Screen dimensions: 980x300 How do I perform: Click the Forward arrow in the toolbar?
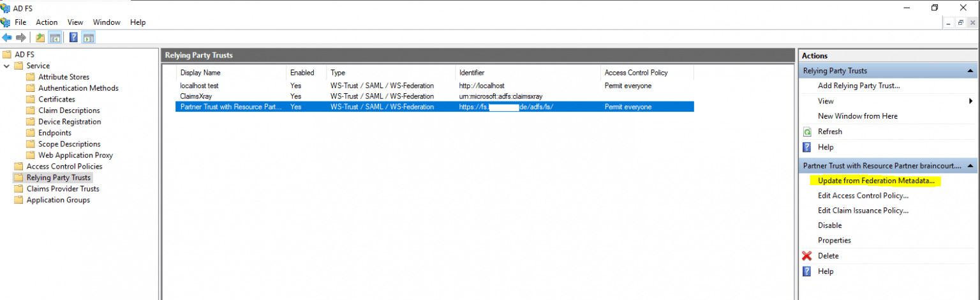[x=20, y=38]
